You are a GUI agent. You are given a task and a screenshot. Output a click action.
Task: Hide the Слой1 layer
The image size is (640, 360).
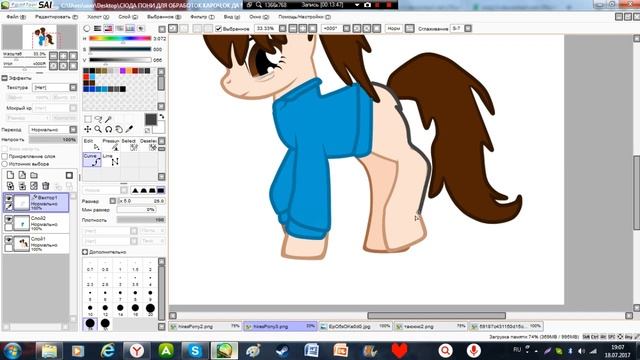point(9,240)
